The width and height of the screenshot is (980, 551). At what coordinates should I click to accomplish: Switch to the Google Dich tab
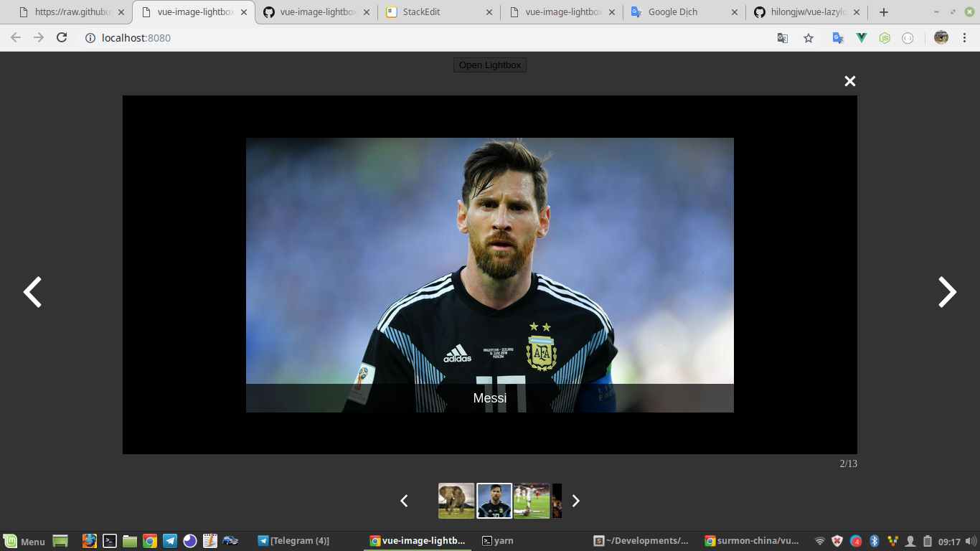pos(685,12)
